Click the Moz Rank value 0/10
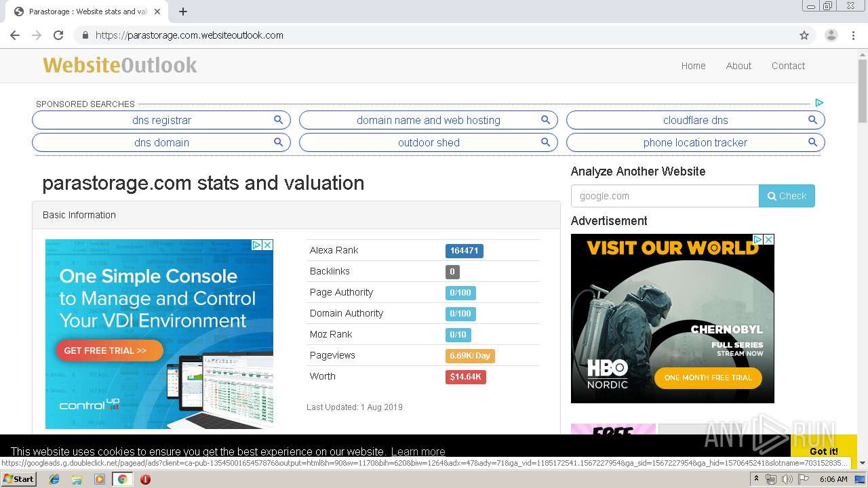The height and width of the screenshot is (488, 868). pyautogui.click(x=458, y=335)
